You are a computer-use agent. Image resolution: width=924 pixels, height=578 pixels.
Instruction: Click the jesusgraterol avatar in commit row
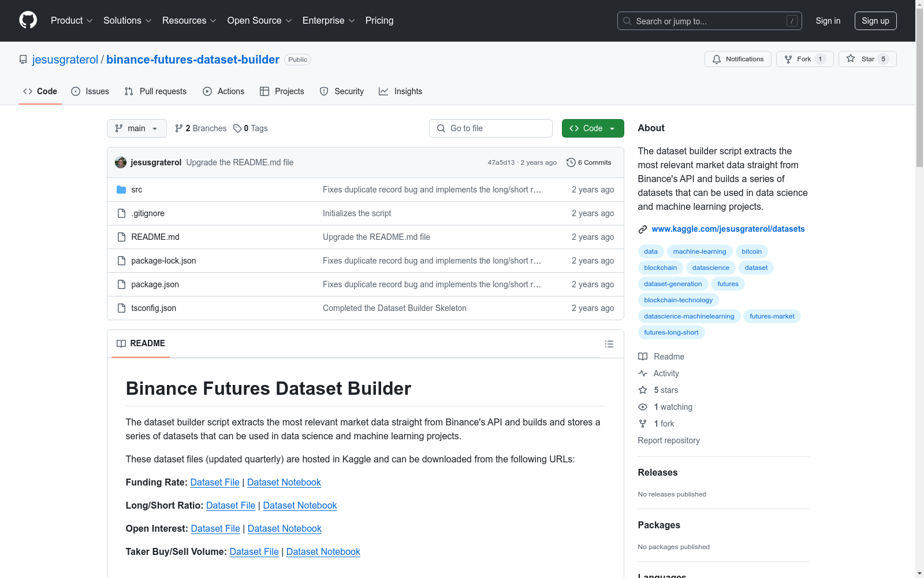pos(121,162)
